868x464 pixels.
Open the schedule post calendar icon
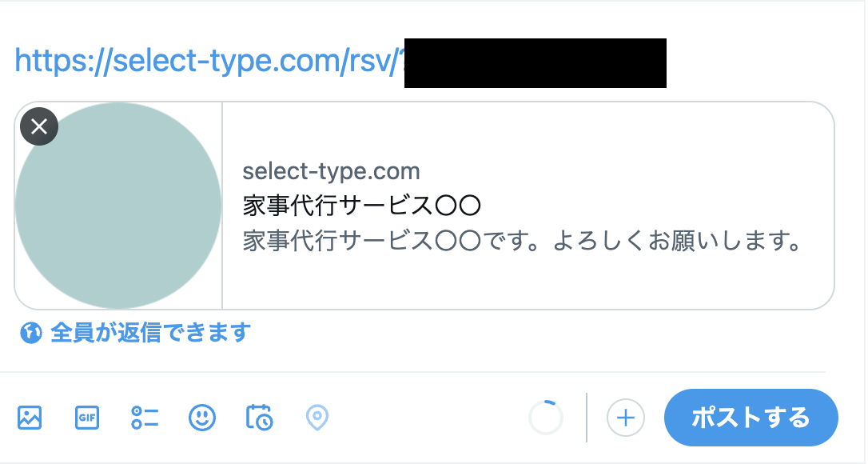259,417
